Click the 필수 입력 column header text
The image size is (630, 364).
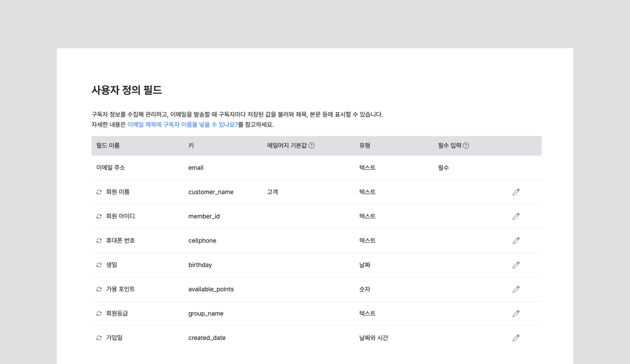click(x=450, y=146)
